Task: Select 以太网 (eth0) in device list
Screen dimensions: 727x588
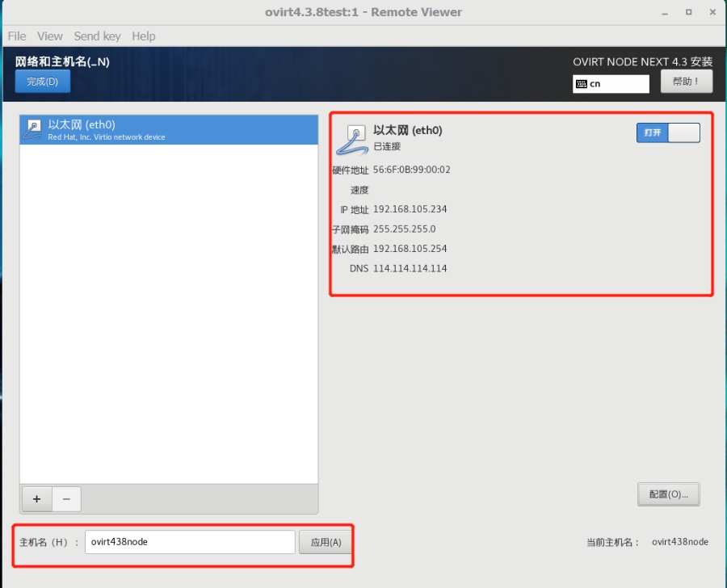Action: (169, 130)
